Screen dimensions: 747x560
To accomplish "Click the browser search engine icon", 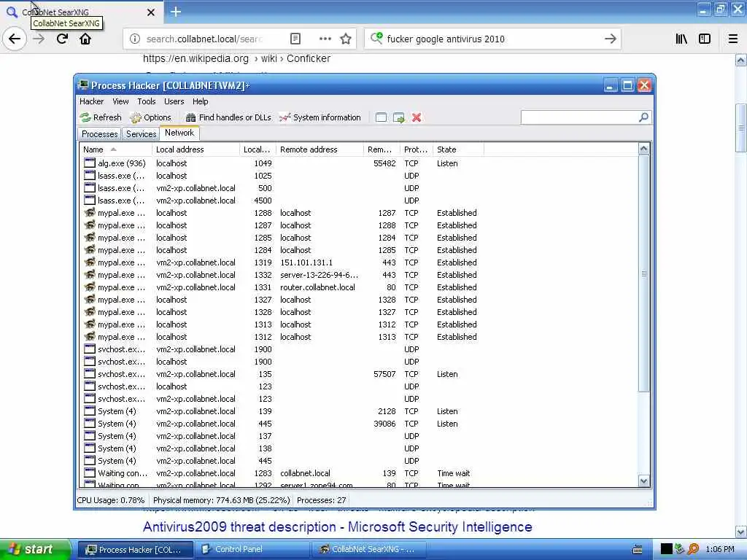I will click(376, 38).
